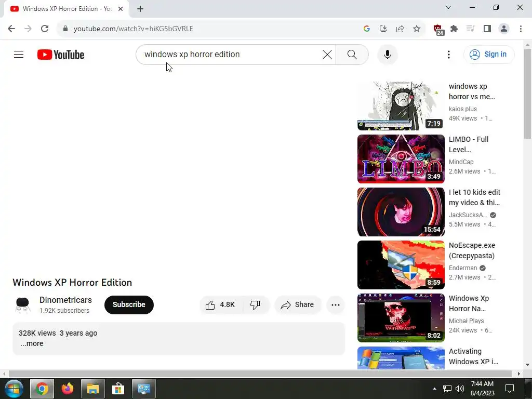Click the Sign in button

pyautogui.click(x=488, y=54)
